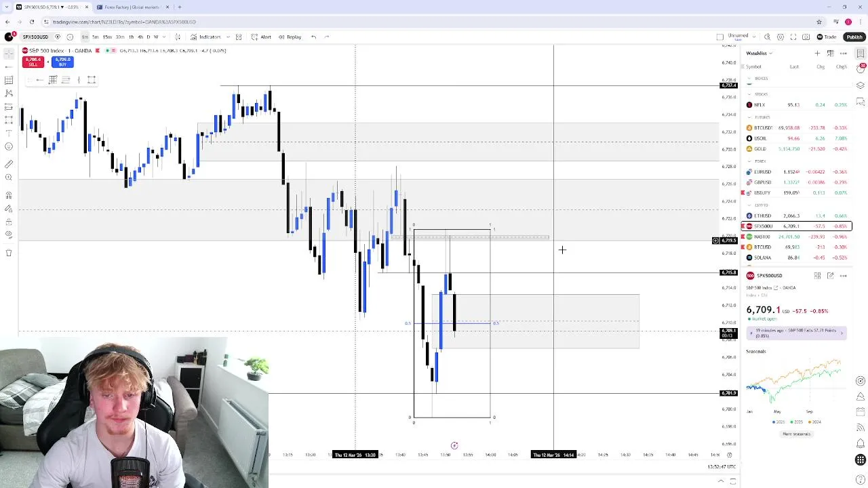
Task: Select the 30m timeframe
Action: click(120, 37)
